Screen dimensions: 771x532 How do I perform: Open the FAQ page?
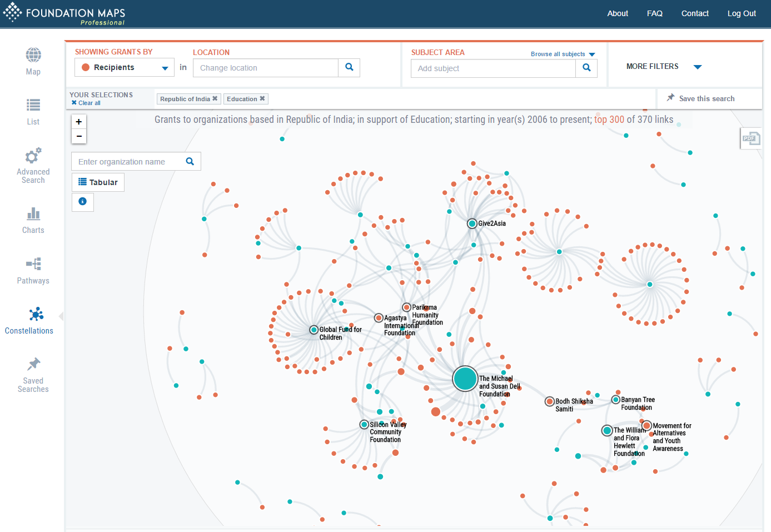click(655, 13)
